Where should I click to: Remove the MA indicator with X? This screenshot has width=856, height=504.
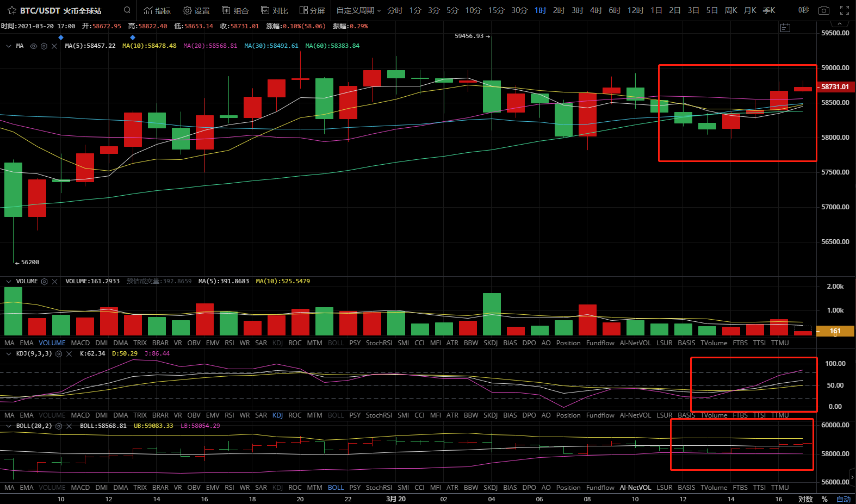(54, 46)
